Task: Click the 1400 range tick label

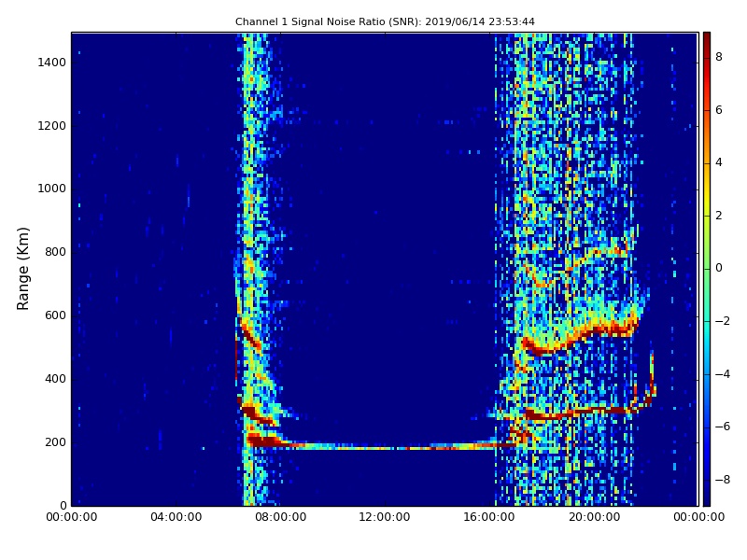Action: click(x=52, y=63)
